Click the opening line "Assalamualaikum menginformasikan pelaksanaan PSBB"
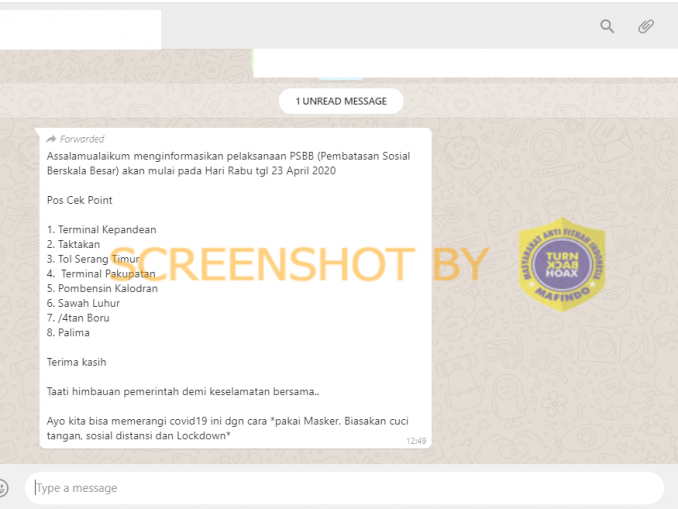 (228, 156)
